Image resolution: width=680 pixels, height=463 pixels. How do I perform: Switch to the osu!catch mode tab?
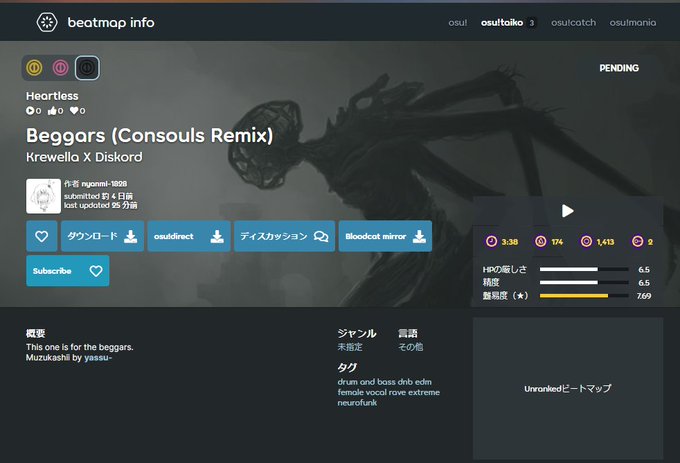pos(573,23)
